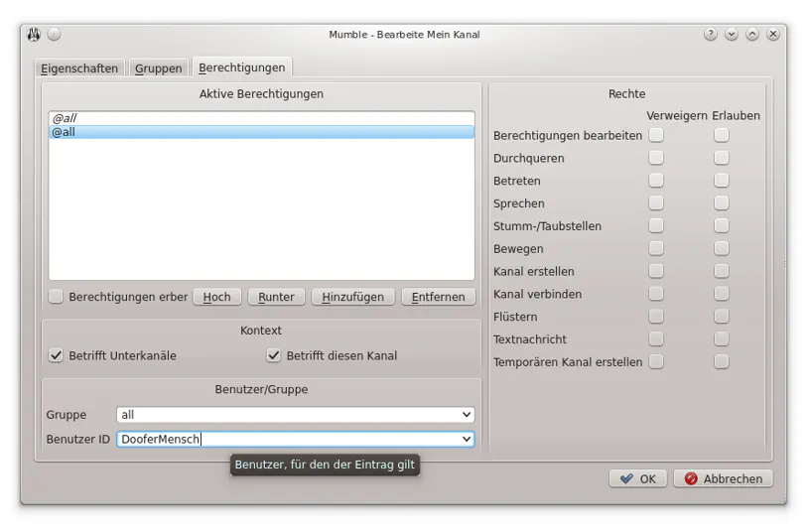Select the italic @all entry in list
This screenshot has height=532, width=810.
(x=261, y=118)
